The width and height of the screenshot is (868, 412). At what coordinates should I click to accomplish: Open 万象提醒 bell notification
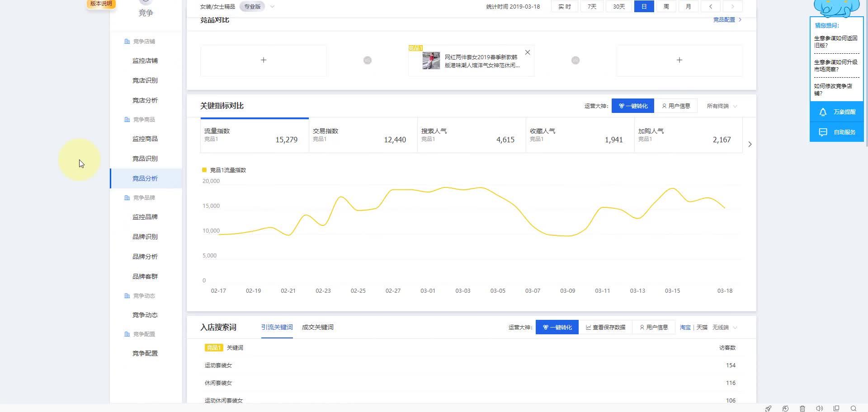click(836, 112)
